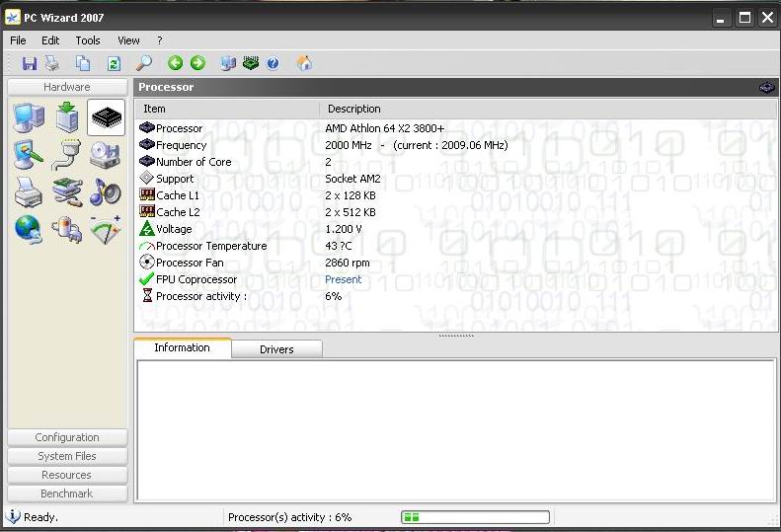The image size is (781, 532).
Task: Select the Support row
Action: click(456, 179)
